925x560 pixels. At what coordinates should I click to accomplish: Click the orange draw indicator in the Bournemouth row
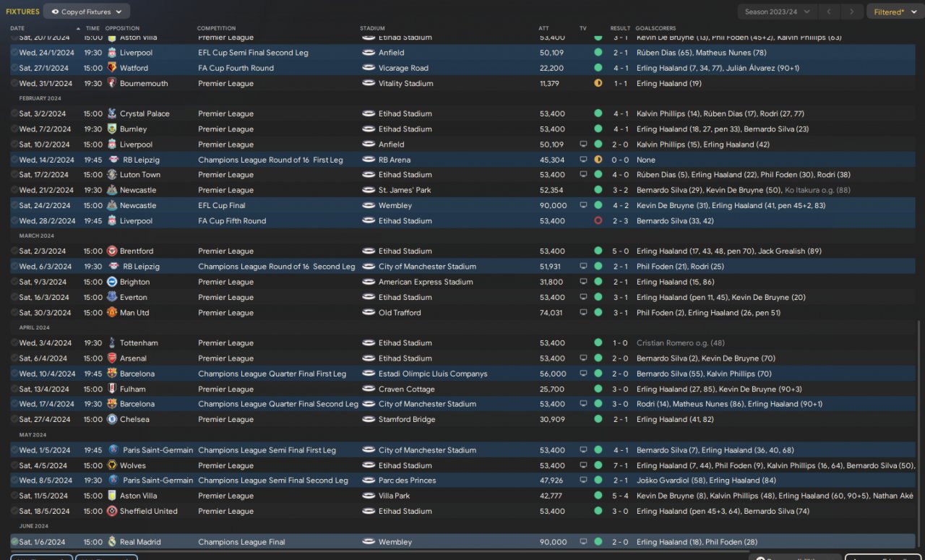(x=598, y=83)
